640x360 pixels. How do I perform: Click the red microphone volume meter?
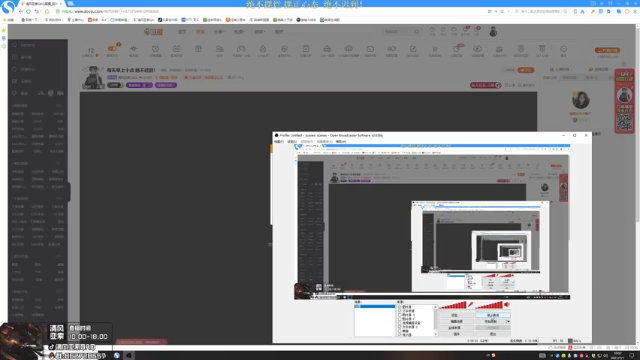coord(453,305)
